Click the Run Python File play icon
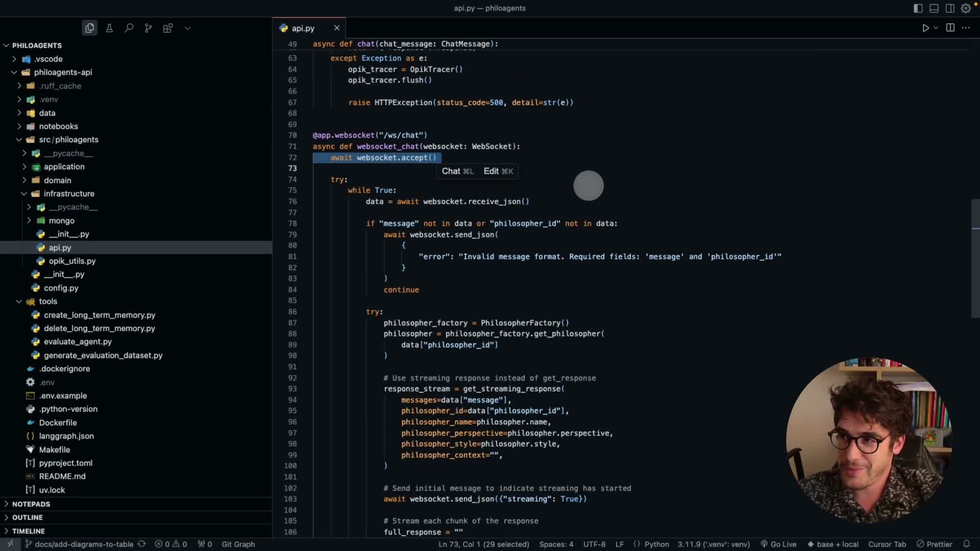Image resolution: width=980 pixels, height=551 pixels. 925,28
